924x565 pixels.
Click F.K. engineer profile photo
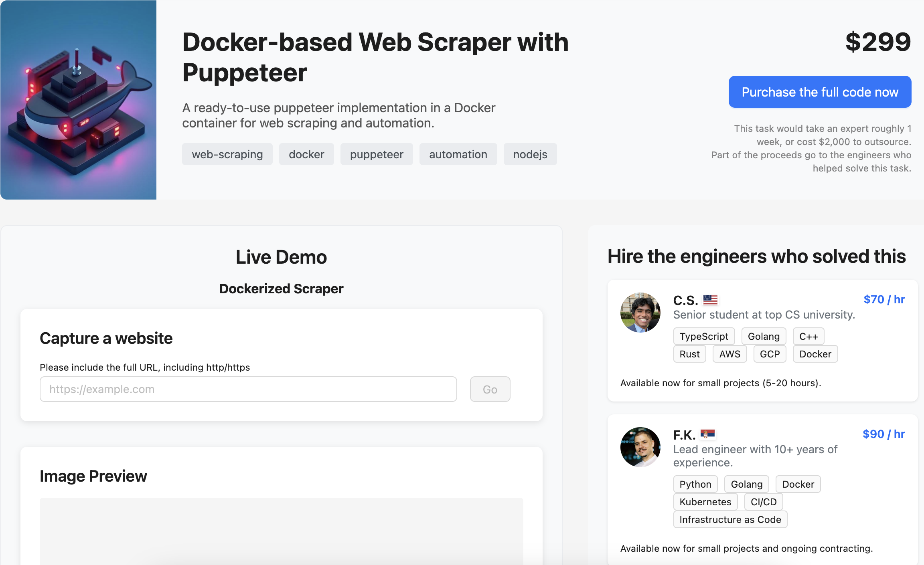(x=640, y=447)
